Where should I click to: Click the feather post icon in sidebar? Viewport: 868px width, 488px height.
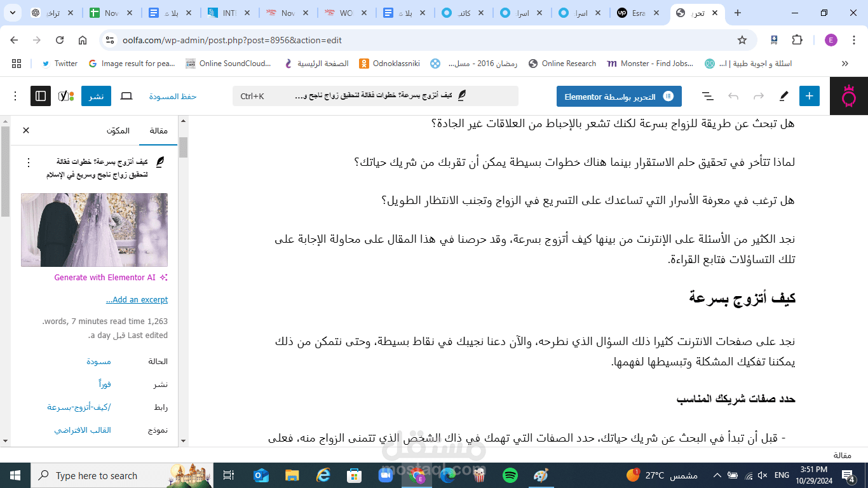pyautogui.click(x=160, y=162)
